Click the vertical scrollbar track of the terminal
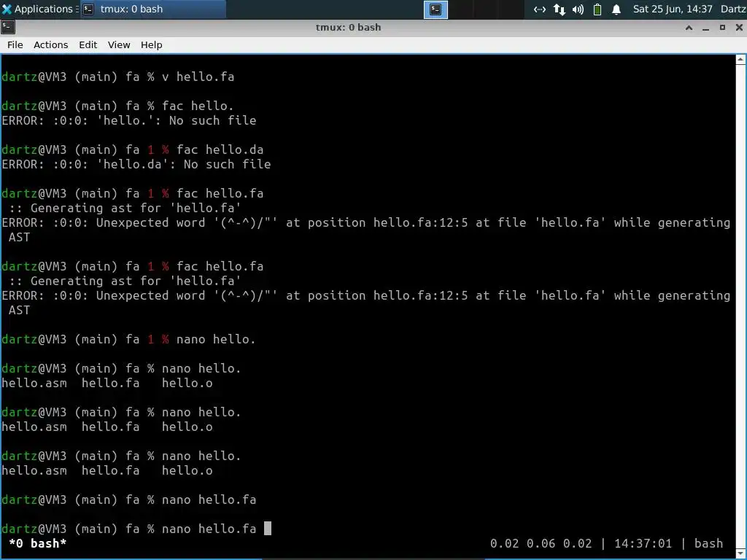Screen dimensions: 747x560 [740, 306]
